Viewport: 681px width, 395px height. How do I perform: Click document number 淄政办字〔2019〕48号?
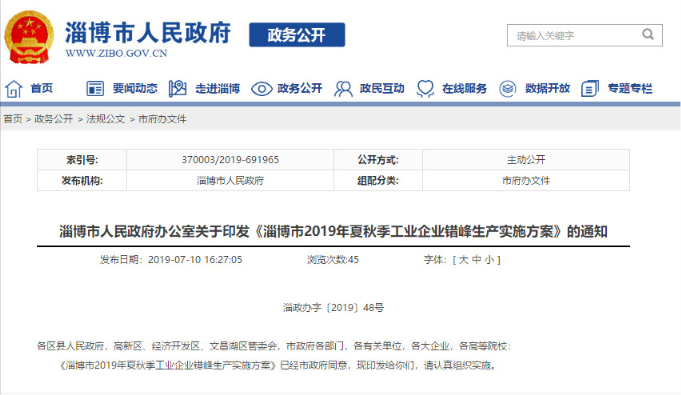(333, 308)
